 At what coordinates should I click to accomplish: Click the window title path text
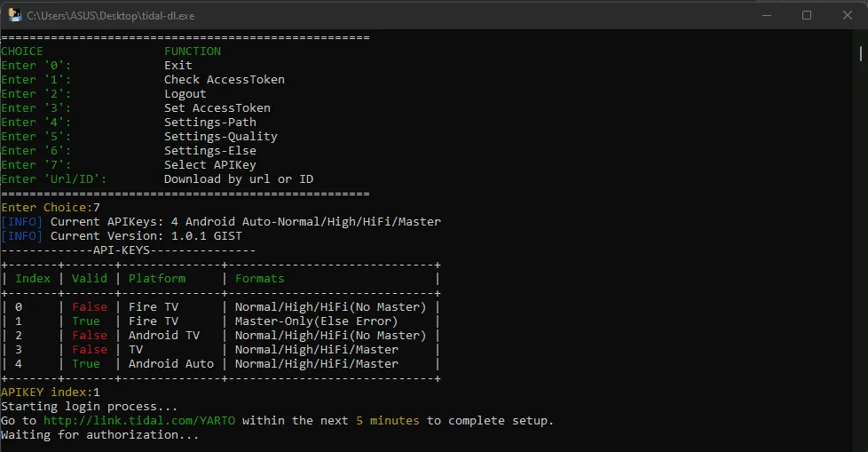pyautogui.click(x=111, y=16)
